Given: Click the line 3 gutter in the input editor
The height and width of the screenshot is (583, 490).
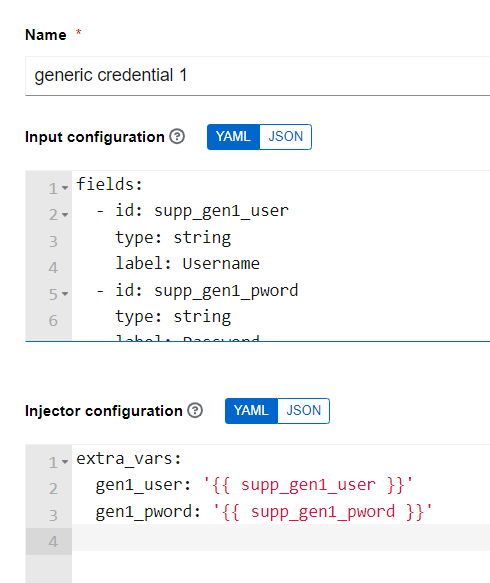Looking at the screenshot, I should [49, 241].
